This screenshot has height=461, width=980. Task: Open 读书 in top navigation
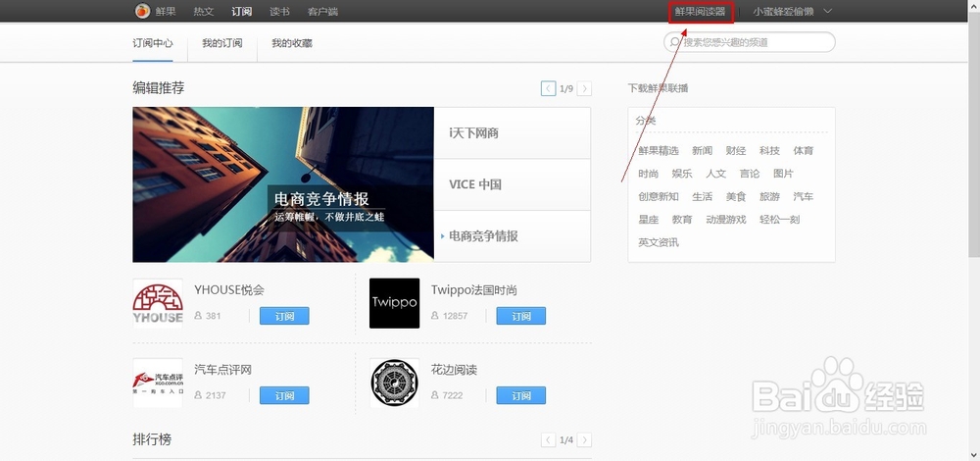coord(279,11)
